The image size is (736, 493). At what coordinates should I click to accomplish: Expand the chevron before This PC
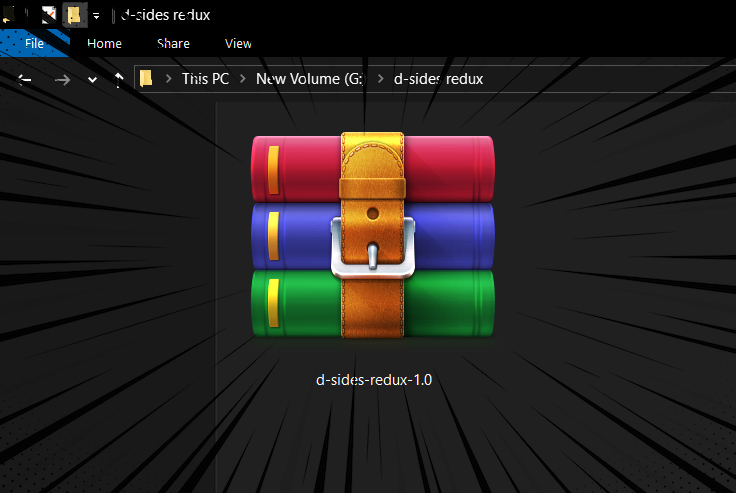tap(169, 79)
